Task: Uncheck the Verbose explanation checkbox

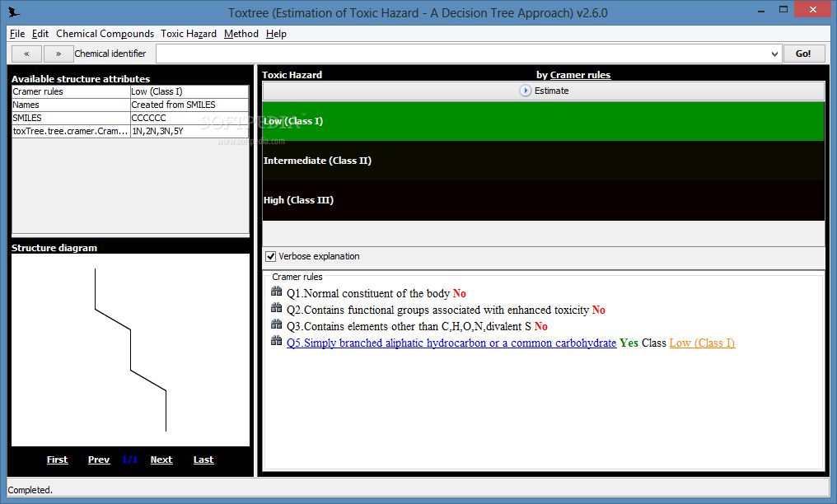Action: point(271,257)
